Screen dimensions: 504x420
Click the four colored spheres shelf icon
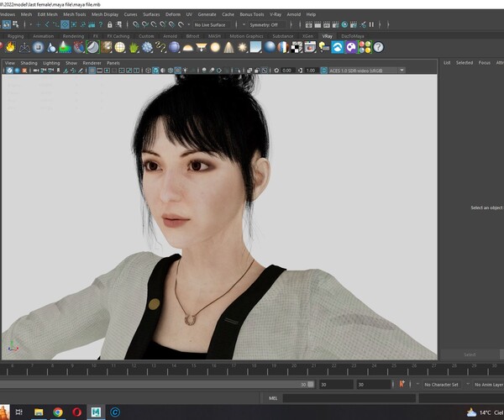365,47
